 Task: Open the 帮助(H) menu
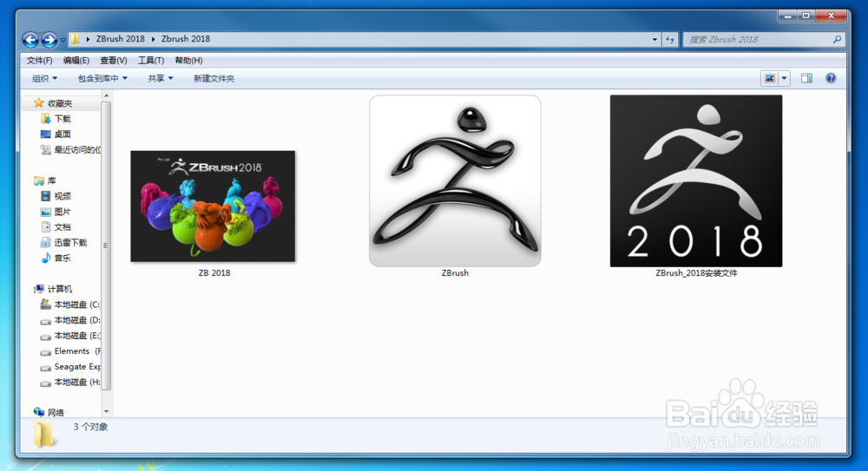pos(188,61)
